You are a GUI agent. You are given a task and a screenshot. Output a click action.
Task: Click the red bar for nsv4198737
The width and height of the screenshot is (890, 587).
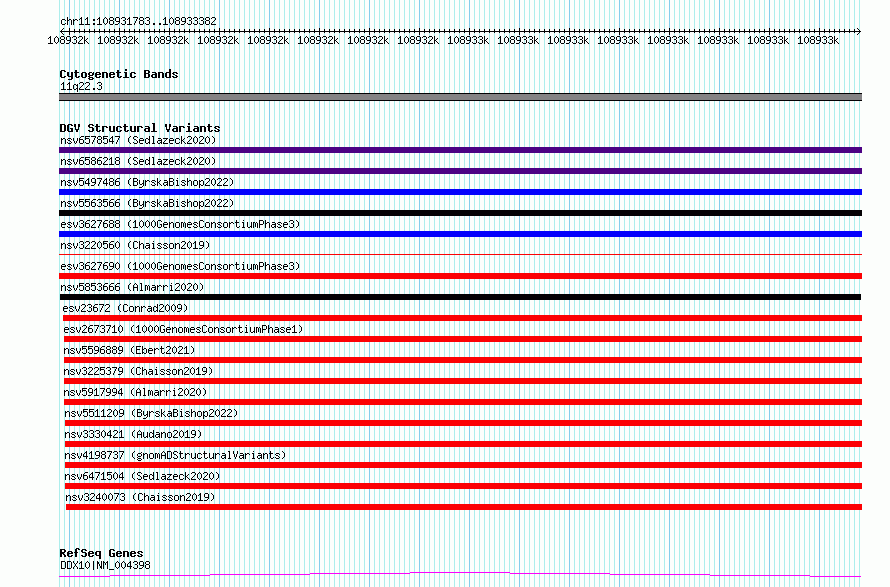click(x=463, y=465)
